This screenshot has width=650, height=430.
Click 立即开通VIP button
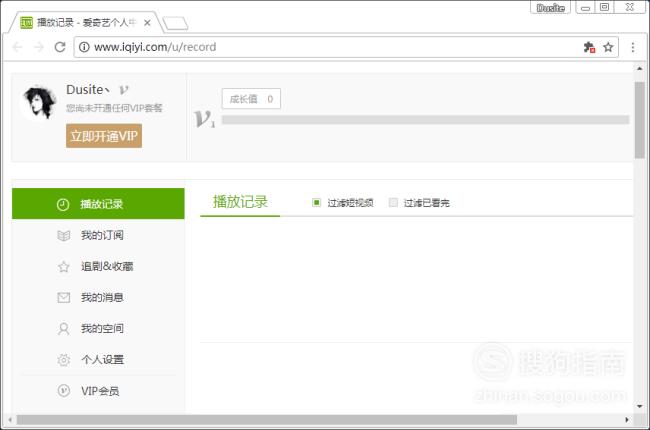104,136
